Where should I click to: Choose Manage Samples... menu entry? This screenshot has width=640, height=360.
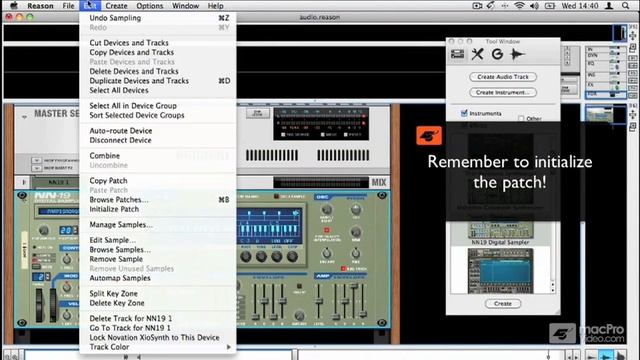(158, 224)
